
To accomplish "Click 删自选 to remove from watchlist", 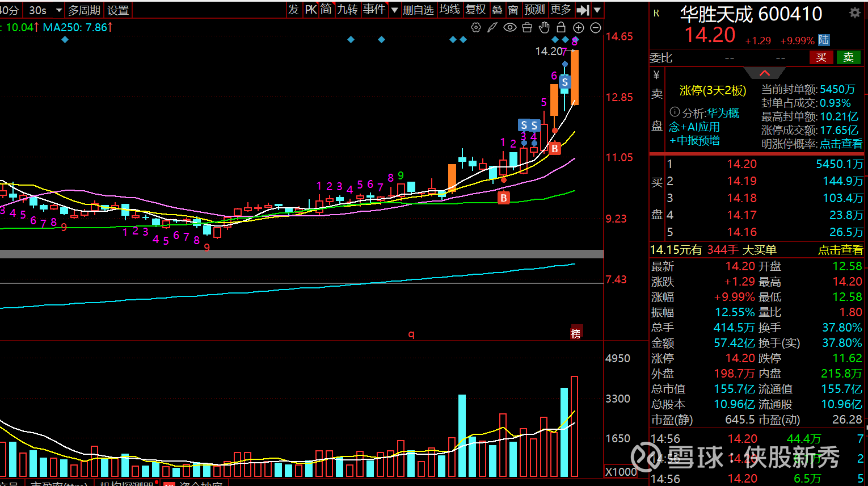I will (x=418, y=10).
